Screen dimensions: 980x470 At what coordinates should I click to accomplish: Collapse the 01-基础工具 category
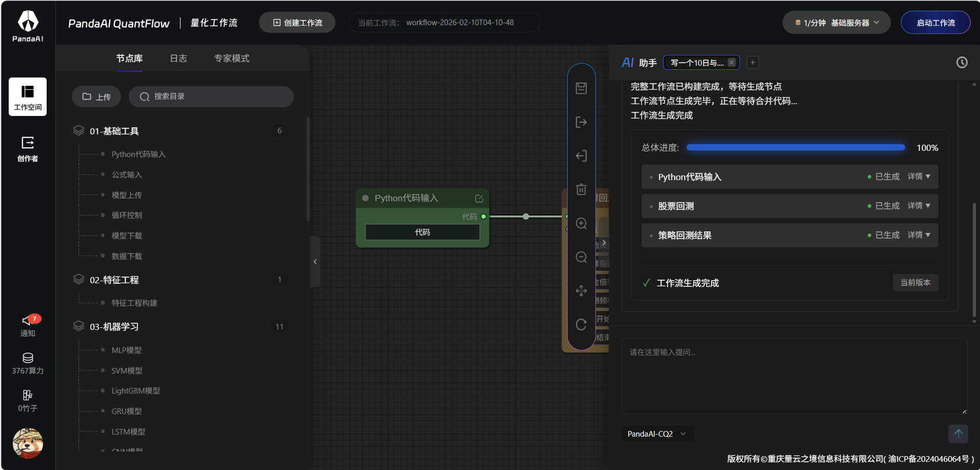coord(181,131)
